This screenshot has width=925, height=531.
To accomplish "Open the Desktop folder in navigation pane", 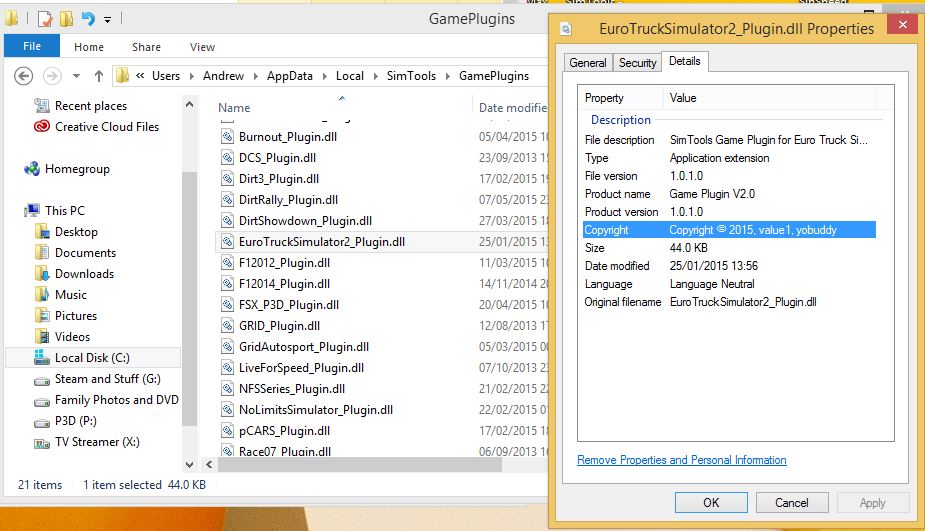I will 76,232.
